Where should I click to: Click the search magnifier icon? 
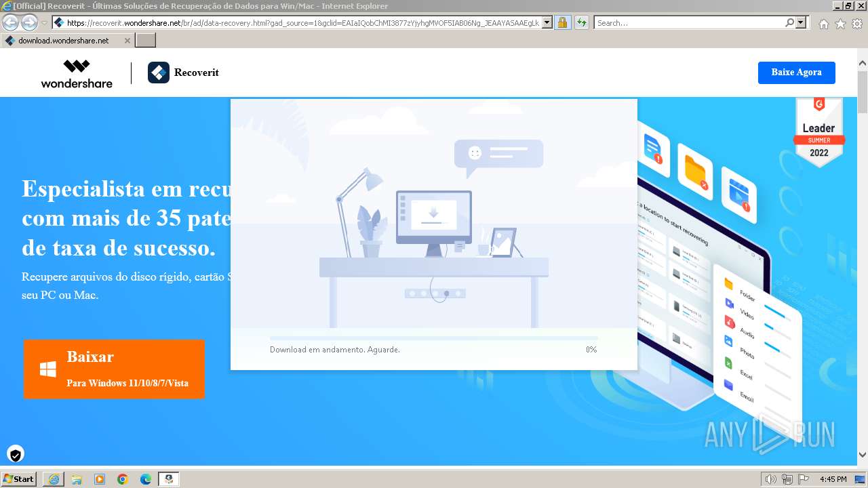coord(789,23)
